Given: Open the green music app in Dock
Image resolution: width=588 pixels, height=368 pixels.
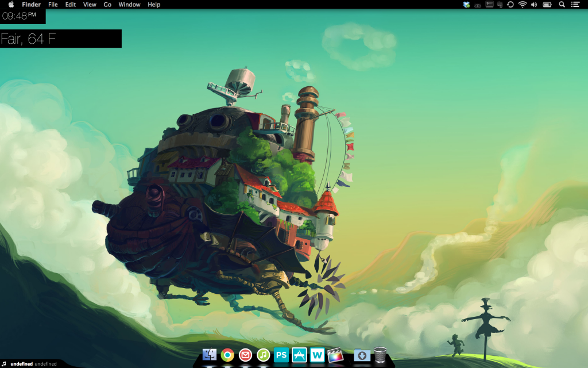Looking at the screenshot, I should pos(263,354).
